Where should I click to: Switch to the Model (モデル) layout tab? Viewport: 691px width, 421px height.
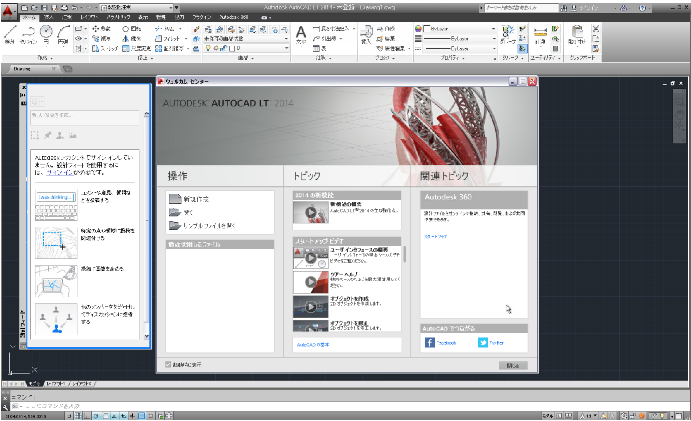click(x=35, y=384)
